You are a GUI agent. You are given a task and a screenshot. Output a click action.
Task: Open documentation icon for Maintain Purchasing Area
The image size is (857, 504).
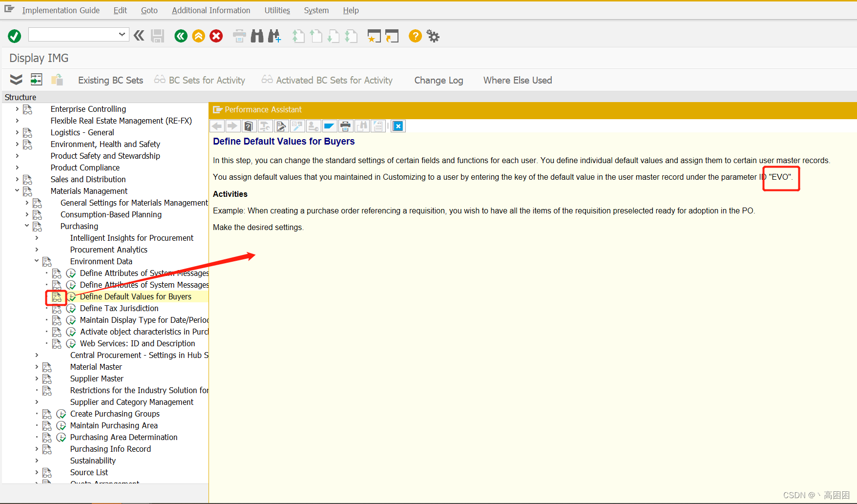47,426
